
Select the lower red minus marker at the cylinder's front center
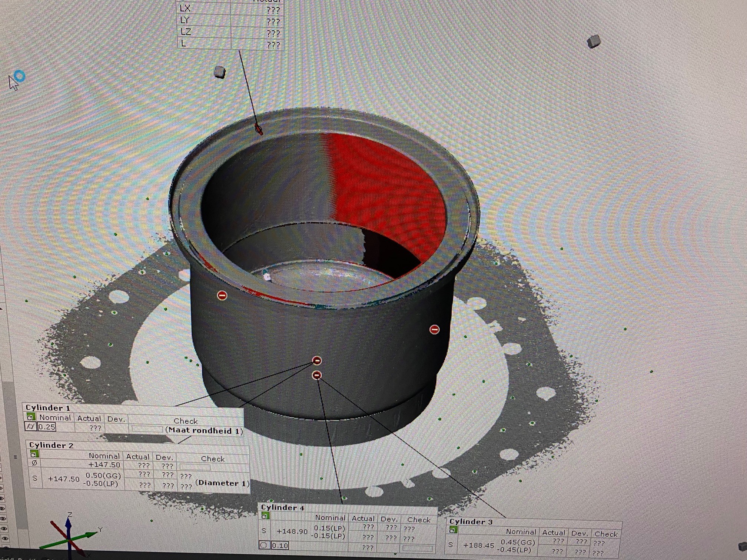(x=316, y=375)
